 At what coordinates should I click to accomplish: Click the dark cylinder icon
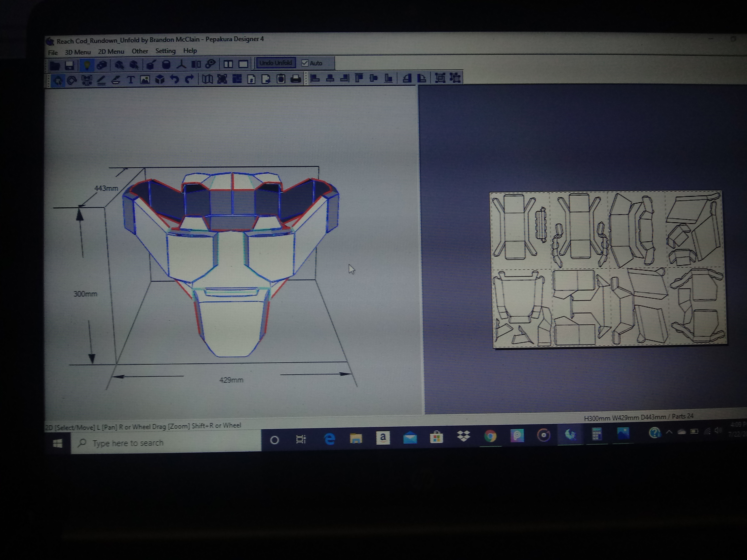[x=166, y=65]
